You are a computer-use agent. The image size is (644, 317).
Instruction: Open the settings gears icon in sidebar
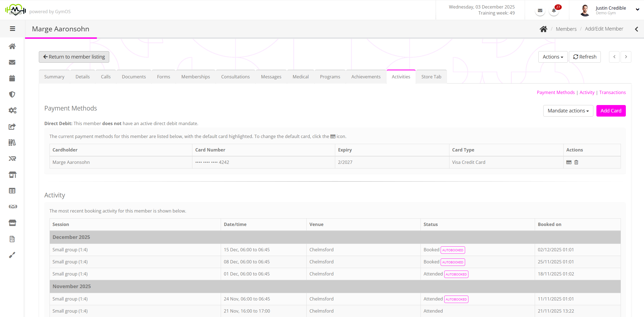[12, 110]
